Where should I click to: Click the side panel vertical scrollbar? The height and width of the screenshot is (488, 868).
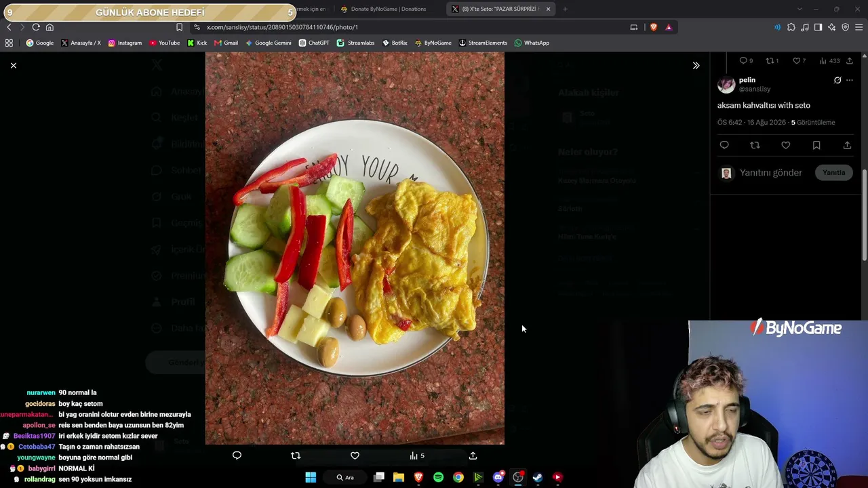(x=865, y=214)
